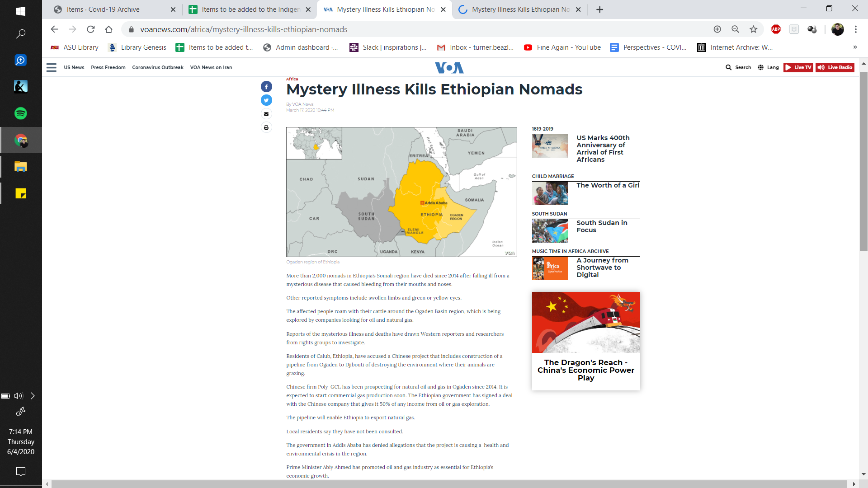
Task: Open Spotify from the taskbar
Action: point(21,113)
